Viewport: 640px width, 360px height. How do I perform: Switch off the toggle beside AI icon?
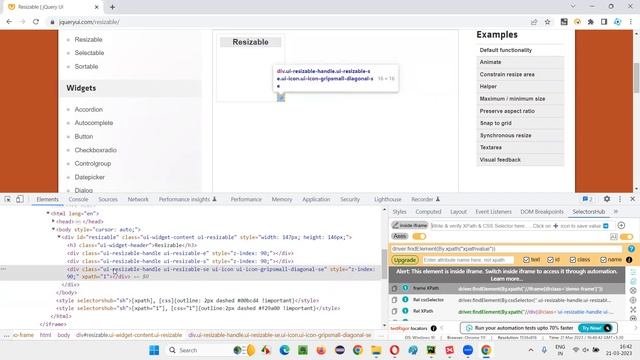[x=627, y=237]
